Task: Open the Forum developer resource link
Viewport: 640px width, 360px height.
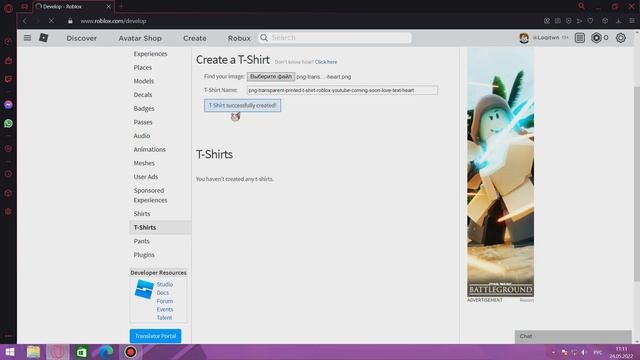Action: coord(164,301)
